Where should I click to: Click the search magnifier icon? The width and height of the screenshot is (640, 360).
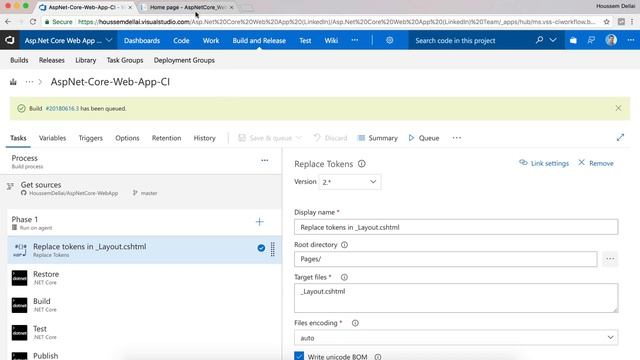click(x=539, y=40)
